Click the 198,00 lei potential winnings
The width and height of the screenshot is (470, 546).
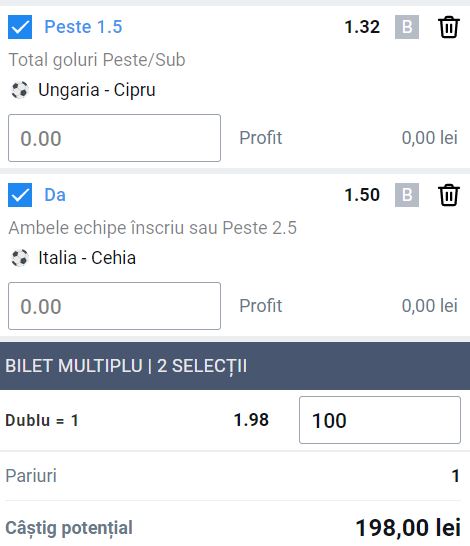click(408, 528)
